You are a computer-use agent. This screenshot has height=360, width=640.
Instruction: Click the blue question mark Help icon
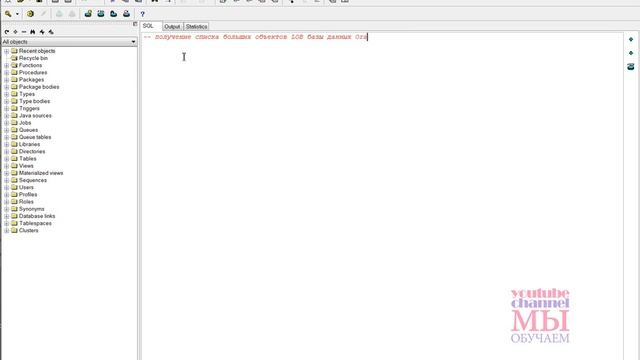pyautogui.click(x=142, y=14)
